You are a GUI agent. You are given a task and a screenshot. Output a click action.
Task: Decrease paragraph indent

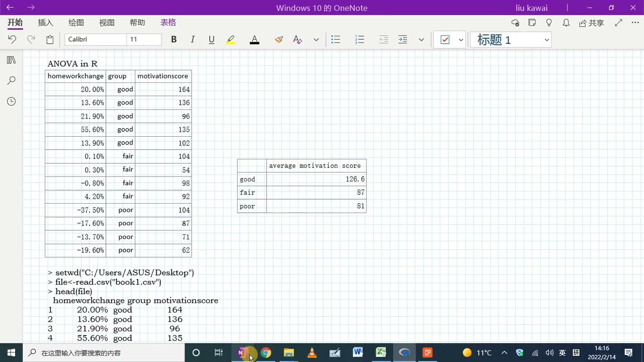pos(383,39)
